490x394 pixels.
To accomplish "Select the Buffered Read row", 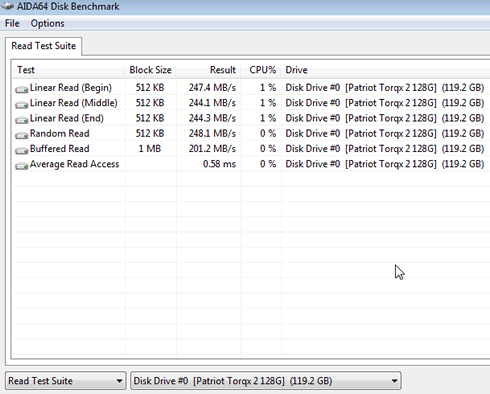I will coord(251,149).
